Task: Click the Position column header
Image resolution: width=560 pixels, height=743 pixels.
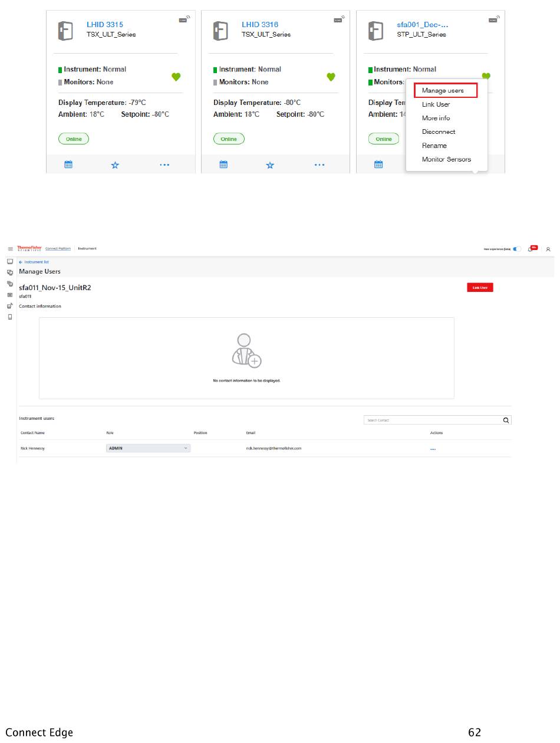Action: coord(200,433)
